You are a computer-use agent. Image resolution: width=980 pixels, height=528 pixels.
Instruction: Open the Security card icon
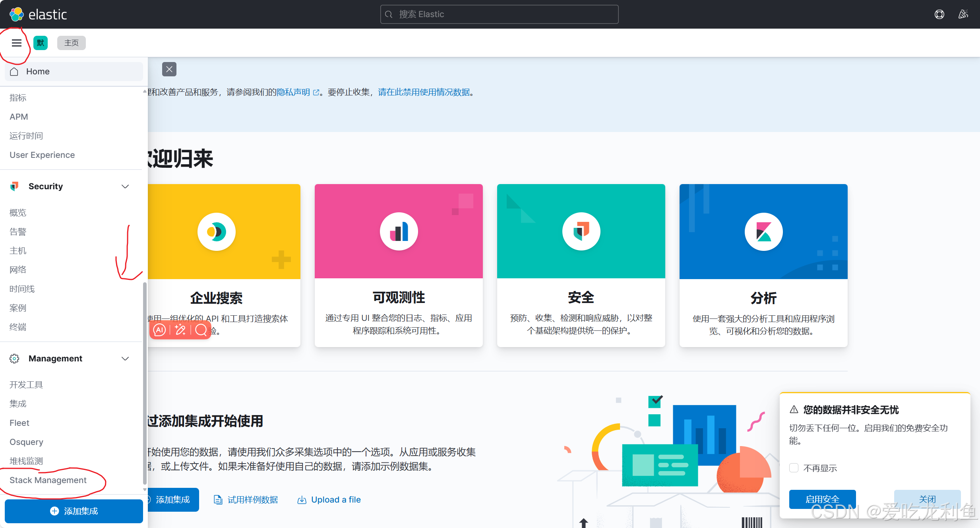[x=581, y=232]
